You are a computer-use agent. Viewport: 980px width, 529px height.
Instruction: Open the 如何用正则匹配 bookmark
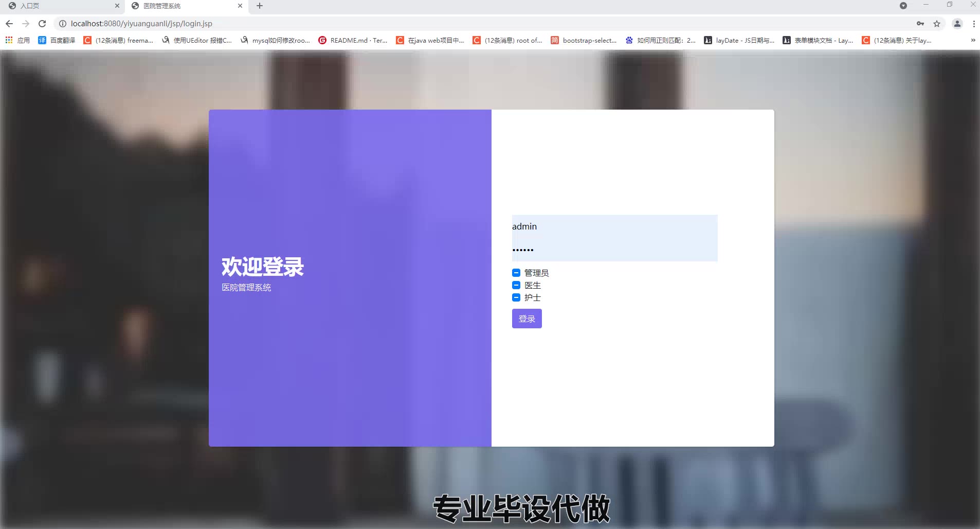tap(660, 40)
